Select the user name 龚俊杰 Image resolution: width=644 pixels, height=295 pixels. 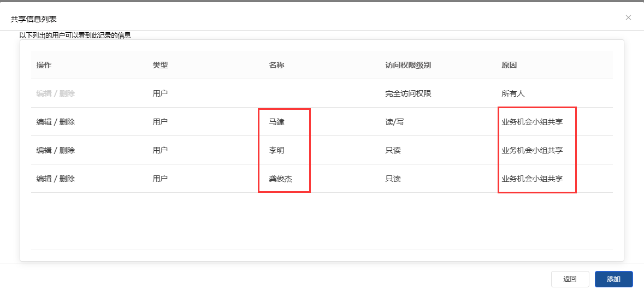(281, 179)
